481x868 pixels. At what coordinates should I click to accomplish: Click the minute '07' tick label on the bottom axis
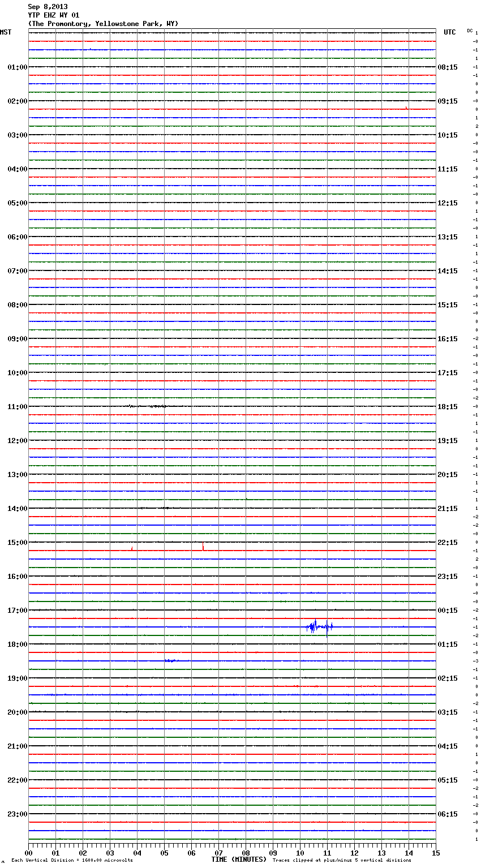pyautogui.click(x=218, y=853)
